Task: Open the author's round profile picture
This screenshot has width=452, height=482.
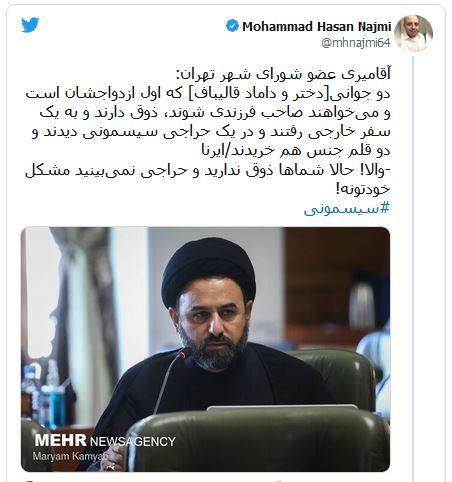Action: coord(413,34)
